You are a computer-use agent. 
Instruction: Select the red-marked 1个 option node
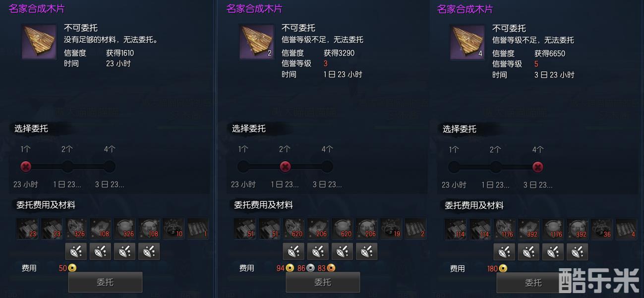click(x=26, y=167)
